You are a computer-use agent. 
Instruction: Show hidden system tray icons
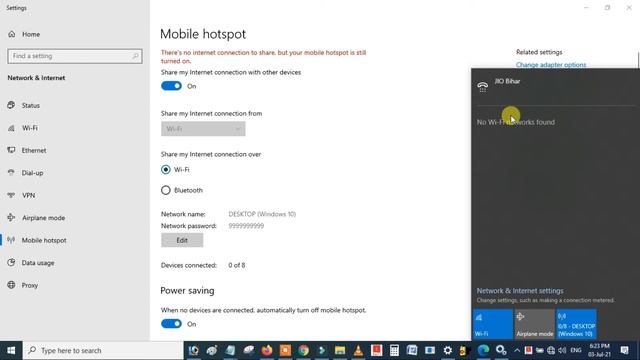pos(517,350)
